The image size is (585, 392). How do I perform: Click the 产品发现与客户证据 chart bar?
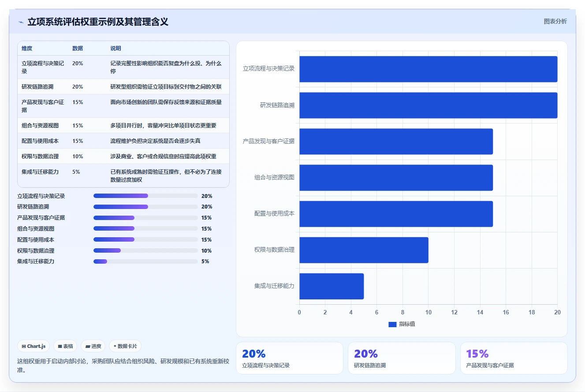pos(396,142)
